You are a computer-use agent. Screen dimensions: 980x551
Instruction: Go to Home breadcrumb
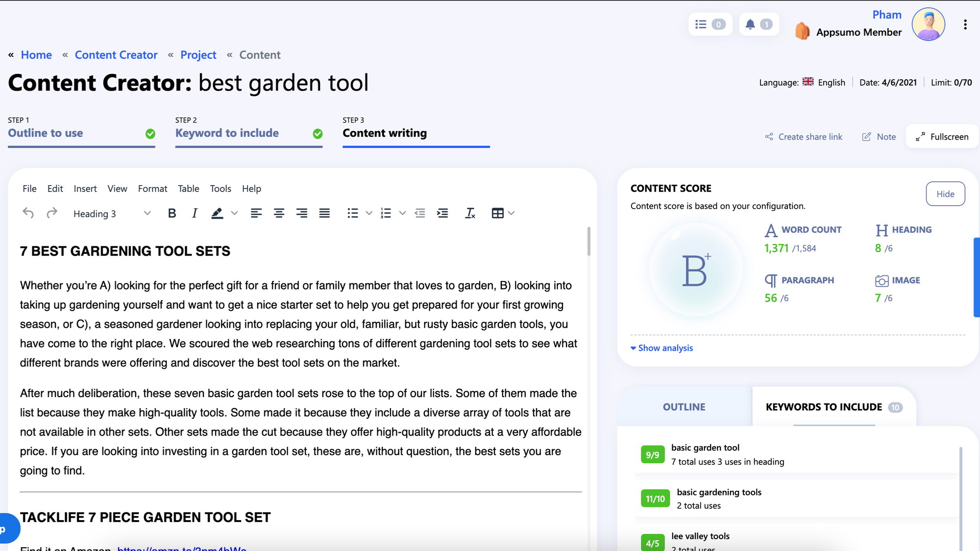click(36, 55)
